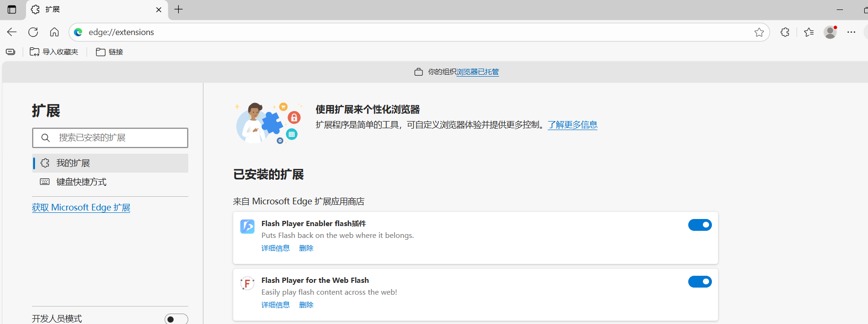Image resolution: width=868 pixels, height=324 pixels.
Task: Click Flash Player for the Web icon
Action: (247, 283)
